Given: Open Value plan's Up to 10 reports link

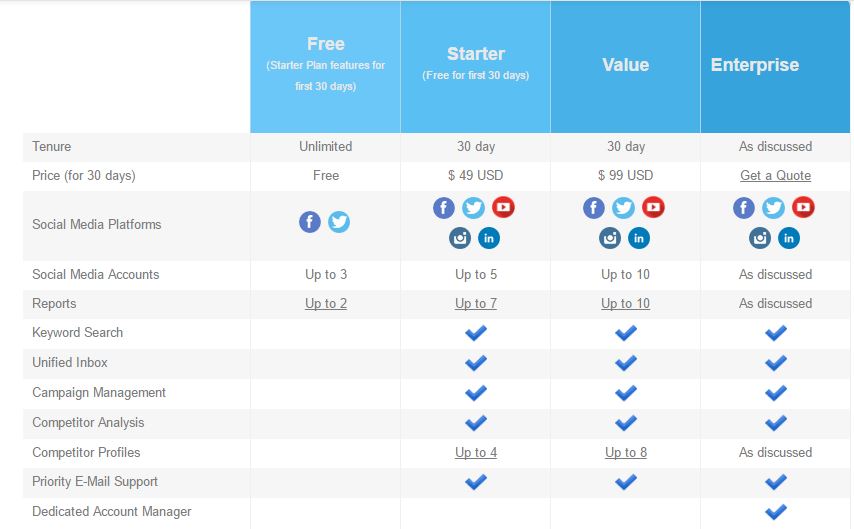Looking at the screenshot, I should coord(625,303).
